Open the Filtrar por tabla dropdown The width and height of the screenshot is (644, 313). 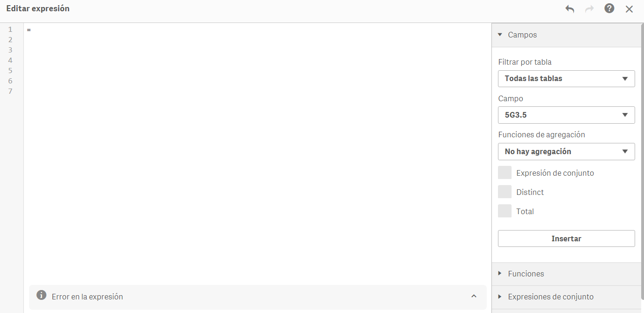566,79
